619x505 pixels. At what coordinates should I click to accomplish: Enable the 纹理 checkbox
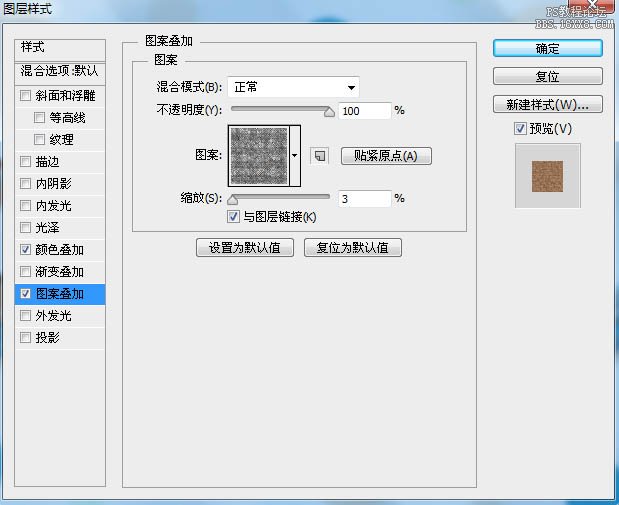(39, 139)
